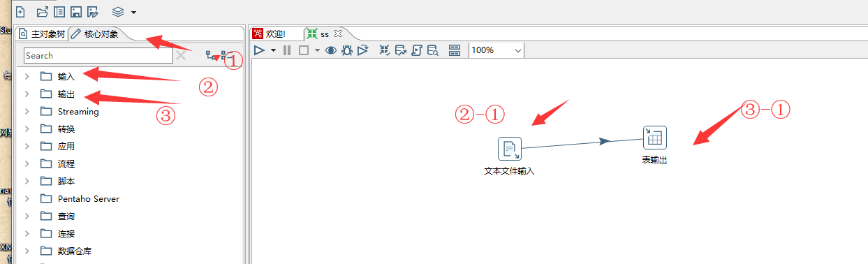The image size is (868, 264).
Task: Select the 输出 tree row label
Action: coord(66,94)
